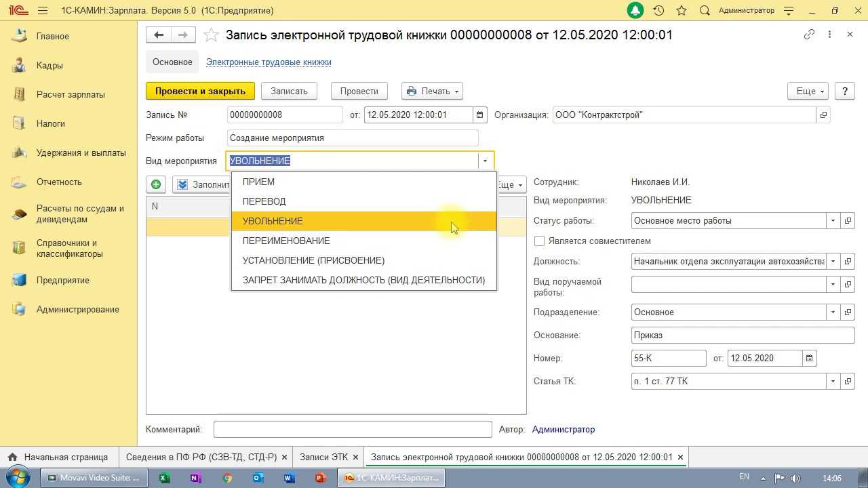Open the Организация record button
868x488 pixels.
[823, 115]
